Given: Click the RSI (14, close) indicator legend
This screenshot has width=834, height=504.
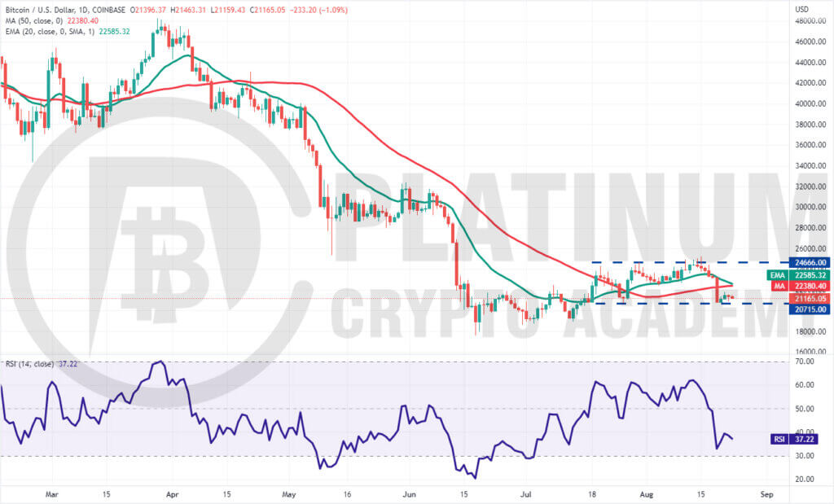Looking at the screenshot, I should 30,364.
